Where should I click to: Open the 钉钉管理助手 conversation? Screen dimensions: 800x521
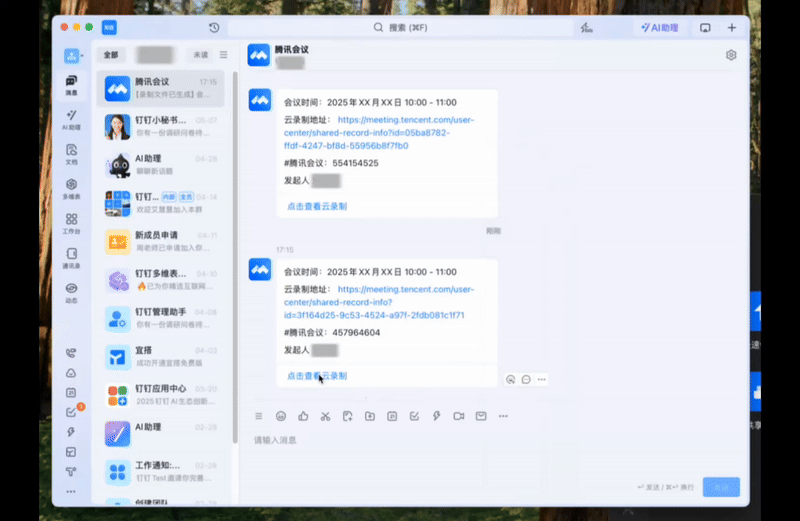[161, 318]
